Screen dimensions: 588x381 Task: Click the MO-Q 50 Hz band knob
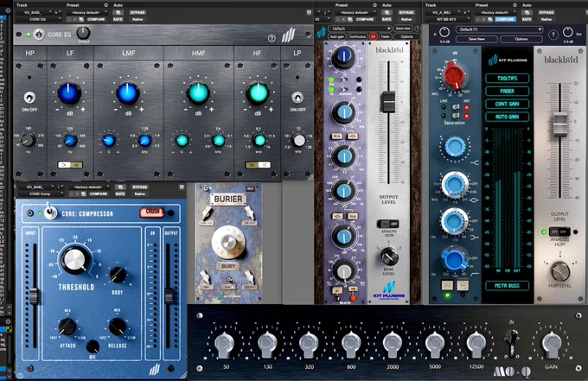coord(224,343)
